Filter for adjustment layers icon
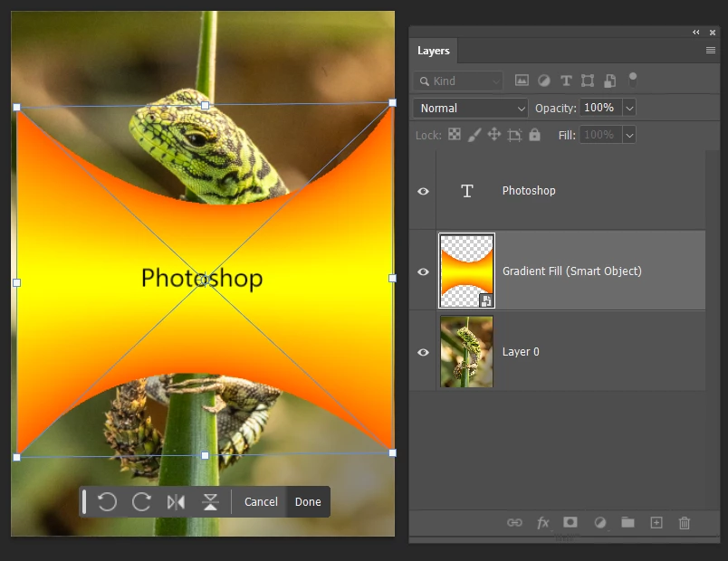This screenshot has height=561, width=728. pos(543,81)
